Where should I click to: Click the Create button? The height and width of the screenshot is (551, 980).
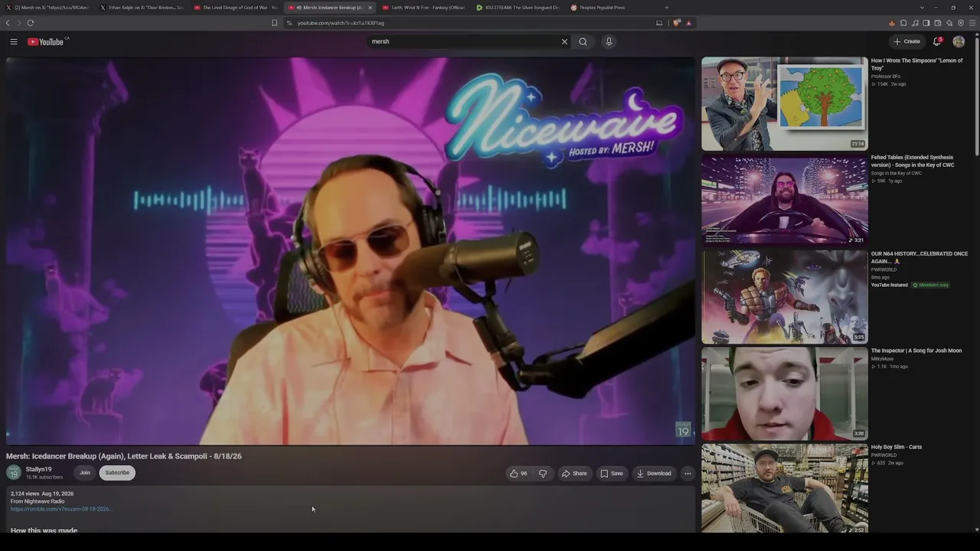906,41
